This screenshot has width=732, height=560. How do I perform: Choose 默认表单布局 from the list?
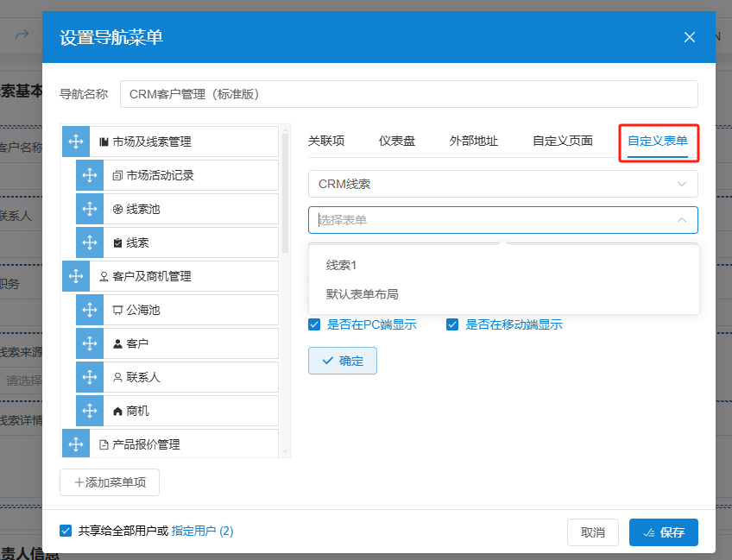(x=363, y=294)
